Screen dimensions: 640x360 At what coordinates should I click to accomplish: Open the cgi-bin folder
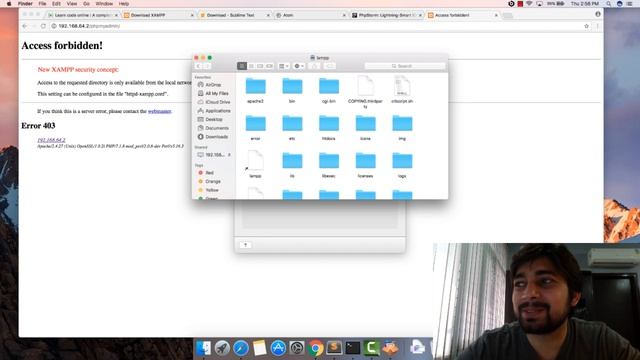pos(329,87)
